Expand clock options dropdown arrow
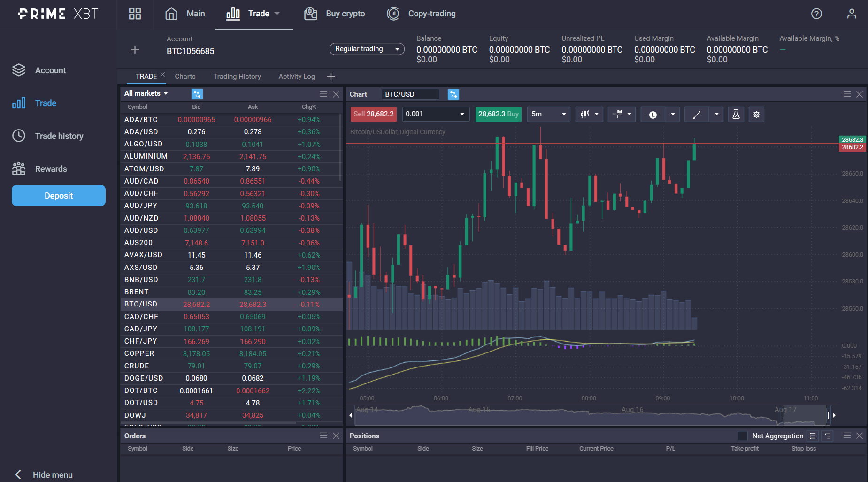The height and width of the screenshot is (482, 868). 673,114
